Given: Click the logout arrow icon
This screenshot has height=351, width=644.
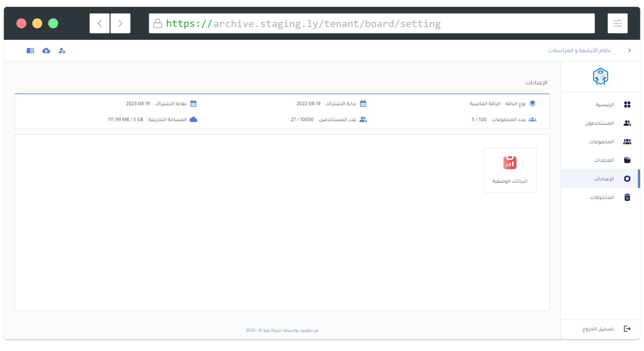Looking at the screenshot, I should (x=627, y=329).
